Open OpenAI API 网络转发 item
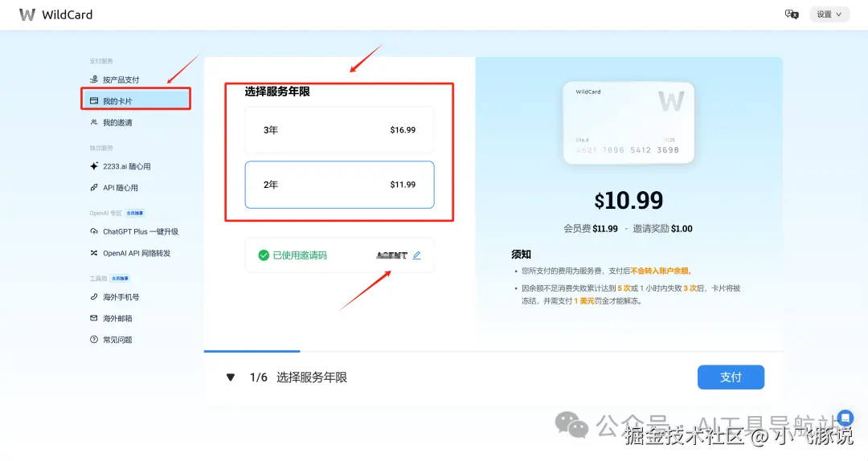Image resolution: width=868 pixels, height=461 pixels. click(x=136, y=253)
